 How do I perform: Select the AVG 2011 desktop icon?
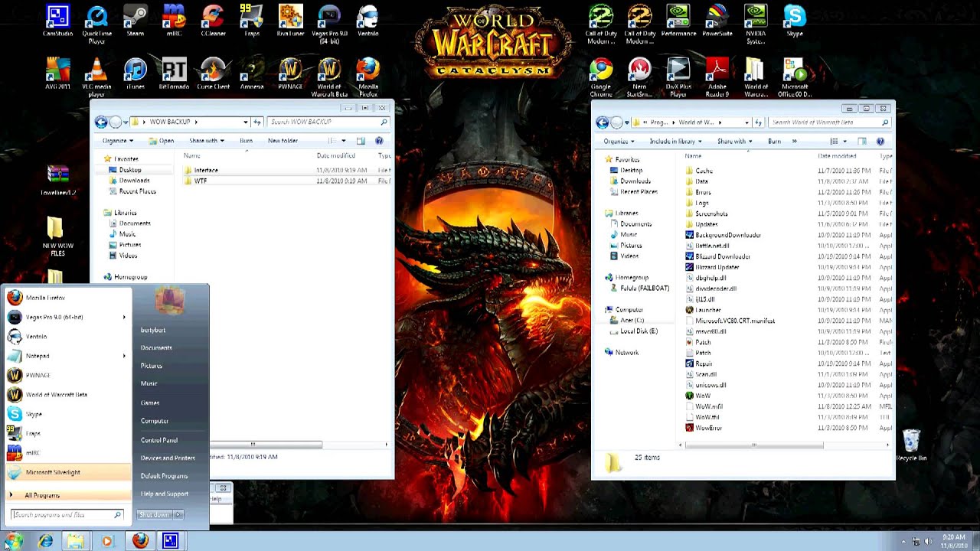58,73
